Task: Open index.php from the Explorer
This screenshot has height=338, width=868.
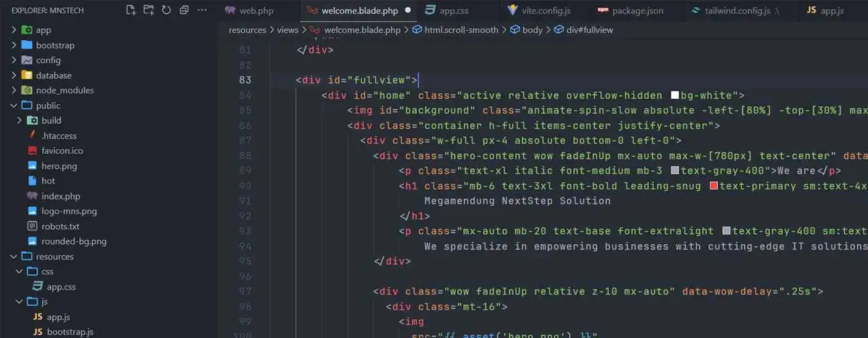Action: tap(60, 196)
